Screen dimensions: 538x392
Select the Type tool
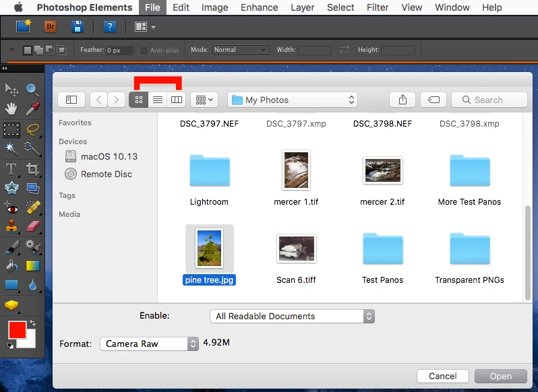click(x=11, y=169)
